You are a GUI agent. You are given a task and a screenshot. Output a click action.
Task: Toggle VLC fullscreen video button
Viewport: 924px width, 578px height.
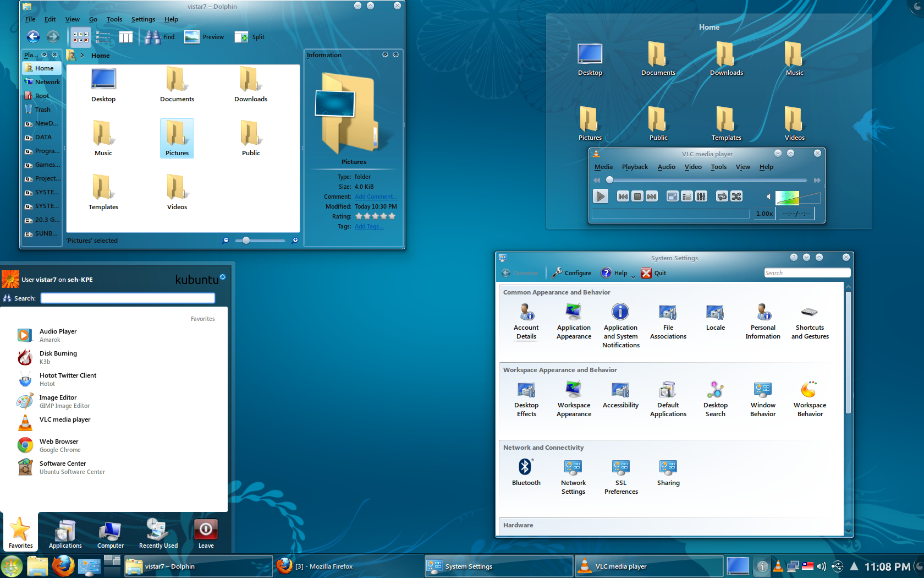(x=672, y=197)
